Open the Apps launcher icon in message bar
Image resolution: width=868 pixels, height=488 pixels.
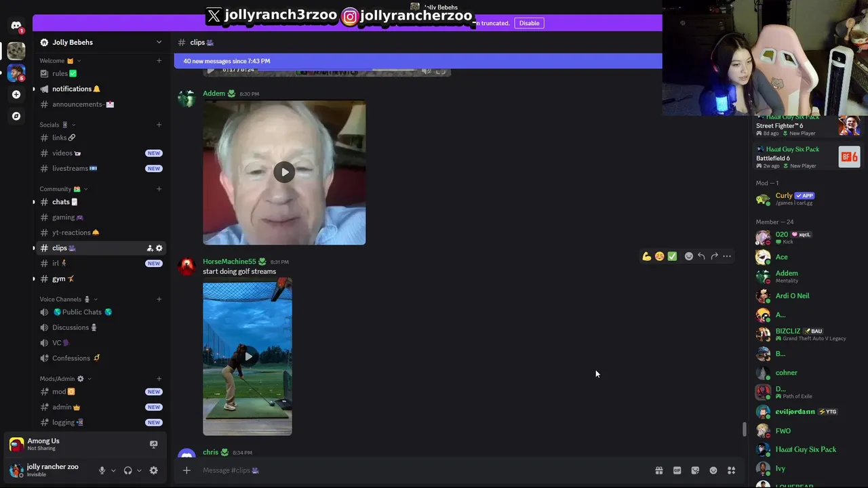pyautogui.click(x=732, y=470)
